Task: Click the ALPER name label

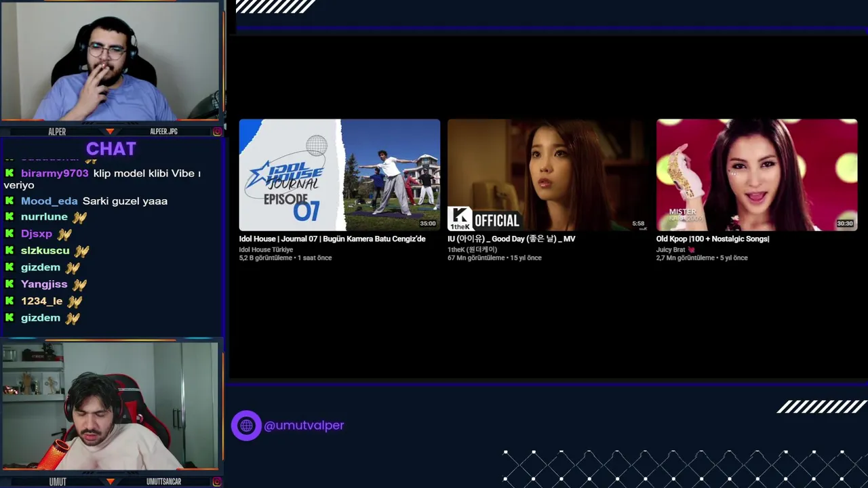Action: click(x=57, y=131)
